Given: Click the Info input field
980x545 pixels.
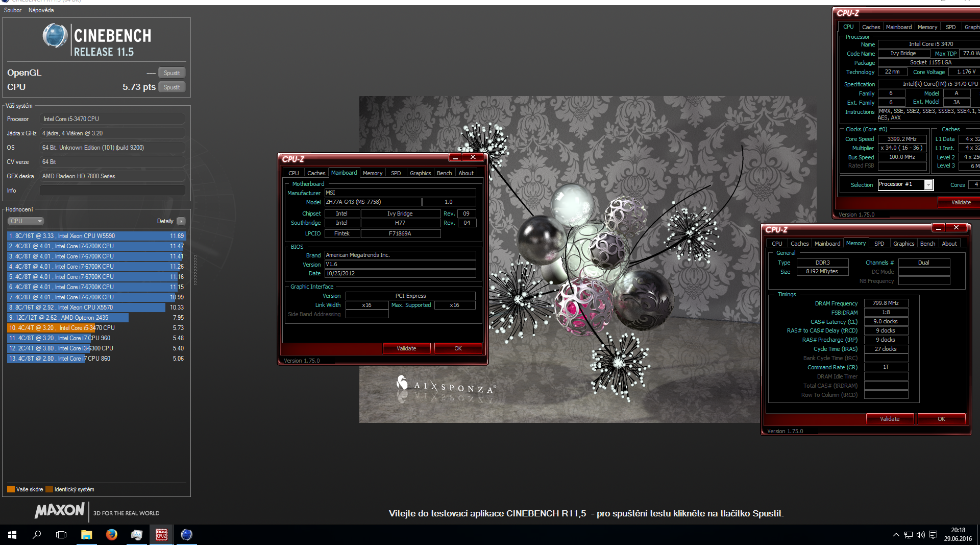Looking at the screenshot, I should tap(112, 191).
